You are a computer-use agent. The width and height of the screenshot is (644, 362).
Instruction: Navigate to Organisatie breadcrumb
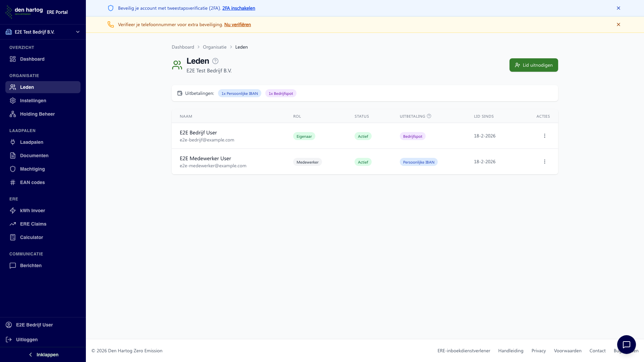215,47
